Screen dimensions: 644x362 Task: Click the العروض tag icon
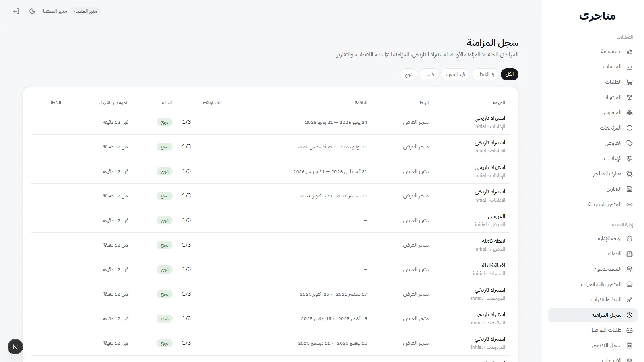pos(630,143)
